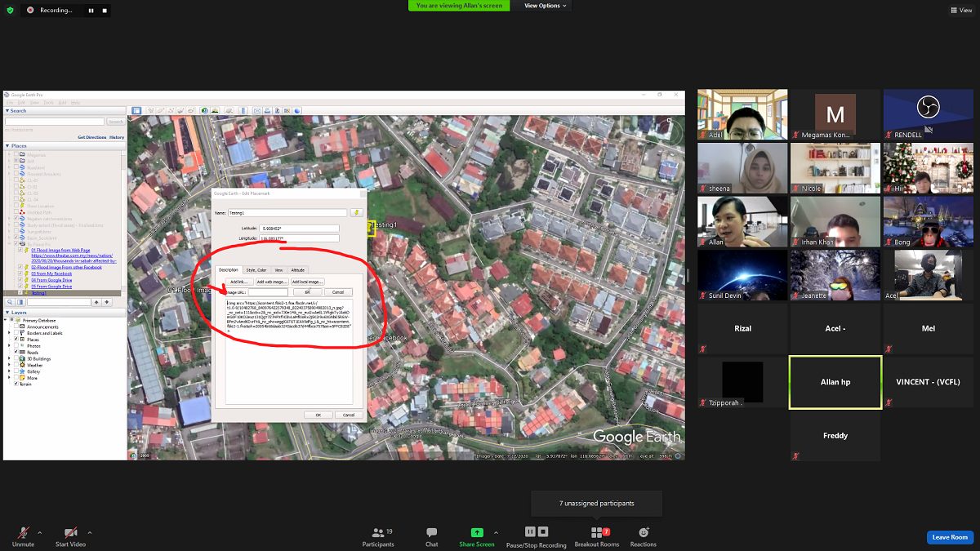Click the Unmute microphone icon

tap(24, 532)
